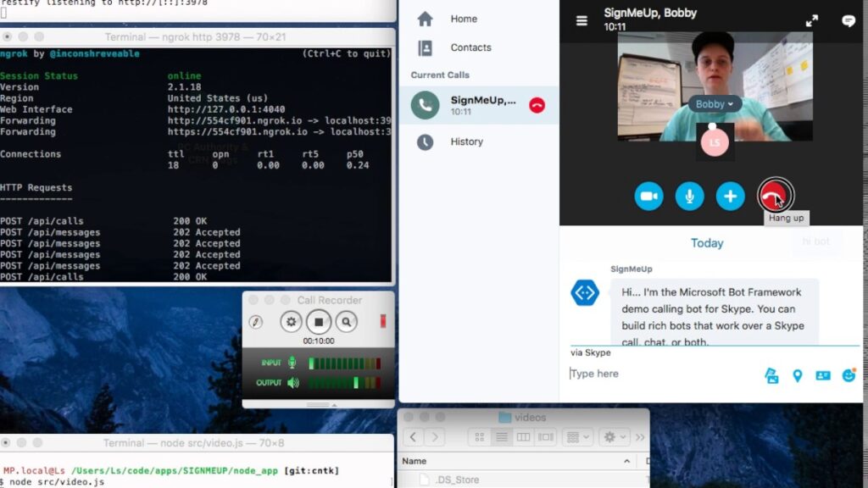Go forward in the videos Finder window
The height and width of the screenshot is (488, 868).
coord(435,437)
